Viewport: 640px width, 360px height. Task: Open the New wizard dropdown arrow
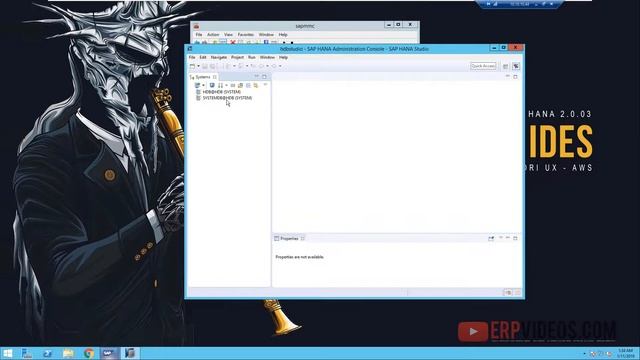pos(198,66)
